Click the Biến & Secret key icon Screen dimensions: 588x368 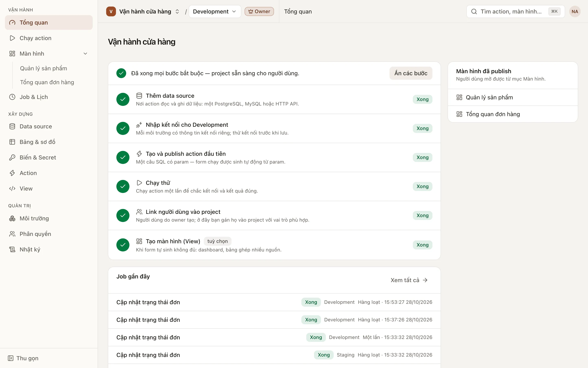click(x=12, y=157)
